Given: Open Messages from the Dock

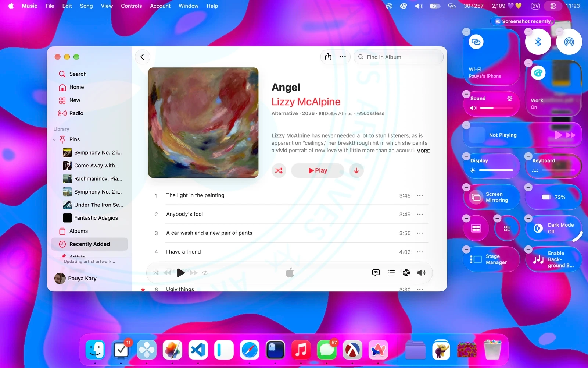Looking at the screenshot, I should tap(327, 350).
